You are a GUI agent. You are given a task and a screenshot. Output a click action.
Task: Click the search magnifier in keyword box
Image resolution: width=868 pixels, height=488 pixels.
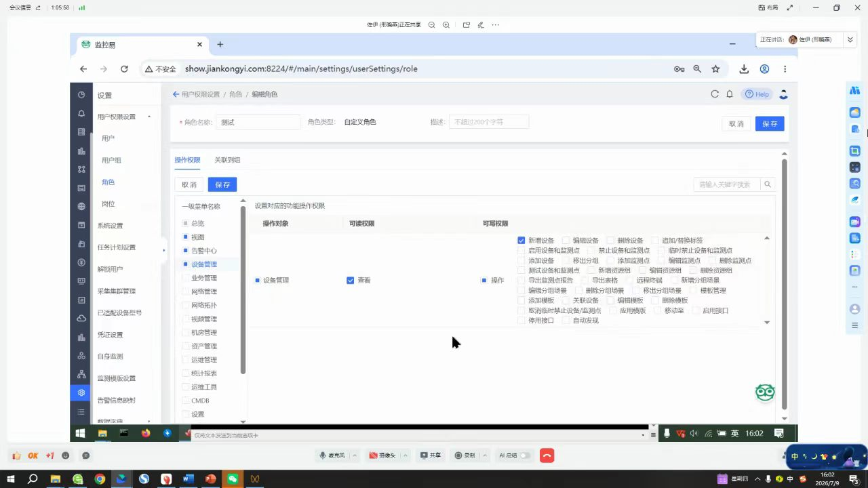[x=768, y=184]
